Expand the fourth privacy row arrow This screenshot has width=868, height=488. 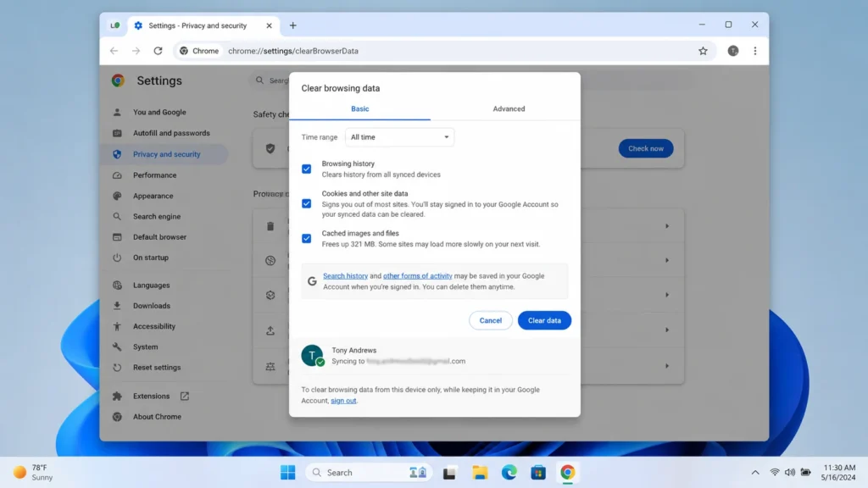667,330
